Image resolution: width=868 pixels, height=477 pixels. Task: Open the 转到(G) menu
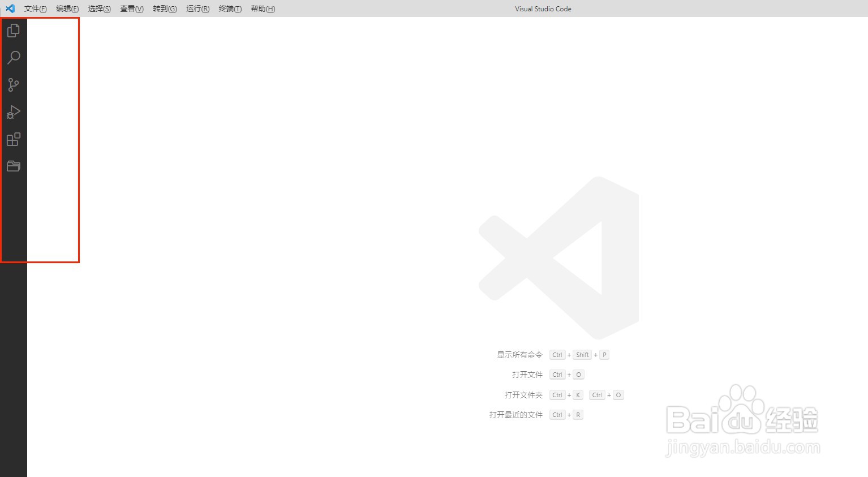tap(165, 9)
